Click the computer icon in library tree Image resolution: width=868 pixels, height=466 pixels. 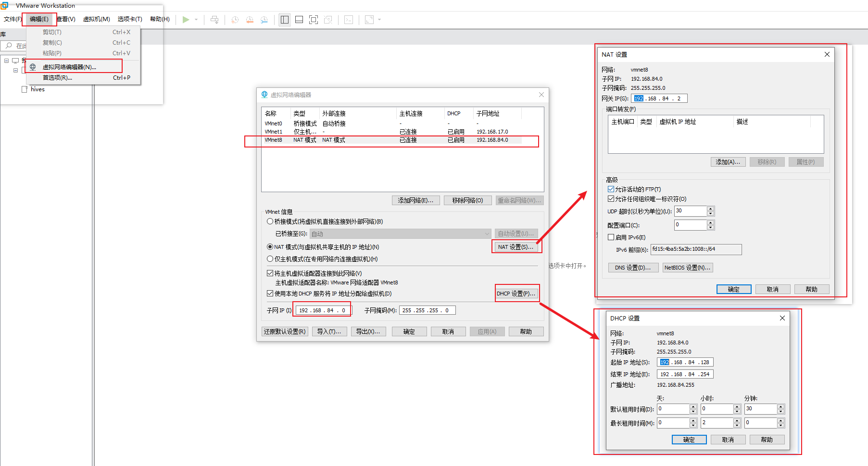tap(15, 61)
